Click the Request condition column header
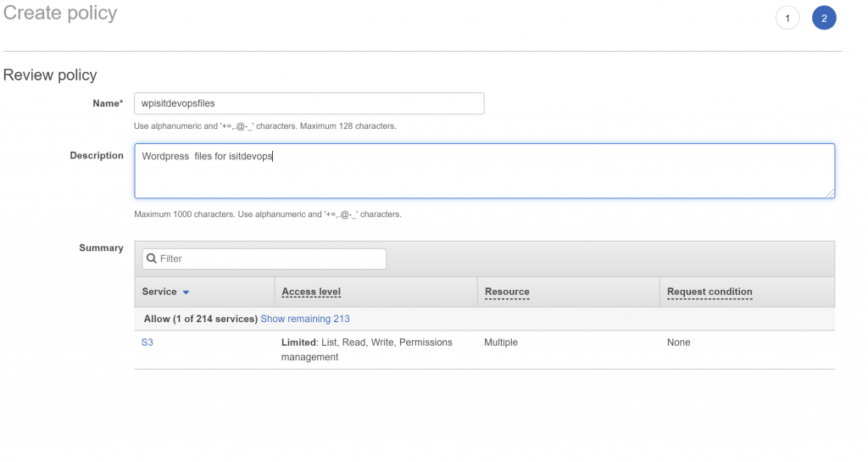The image size is (868, 462). [709, 292]
